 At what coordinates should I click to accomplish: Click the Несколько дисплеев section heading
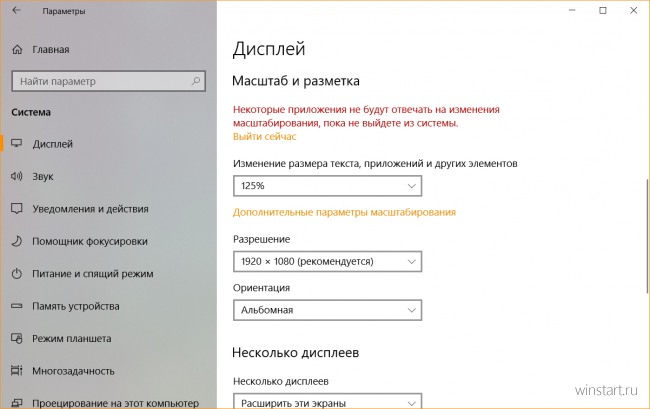[296, 353]
